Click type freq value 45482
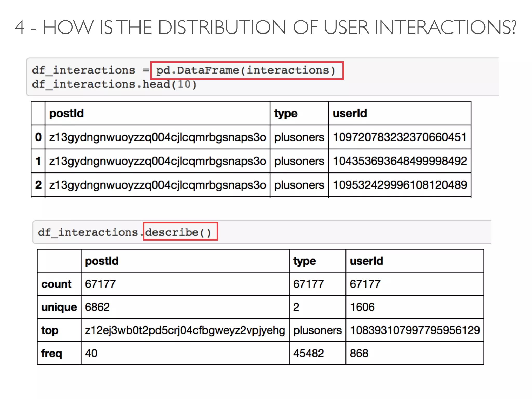 308,353
